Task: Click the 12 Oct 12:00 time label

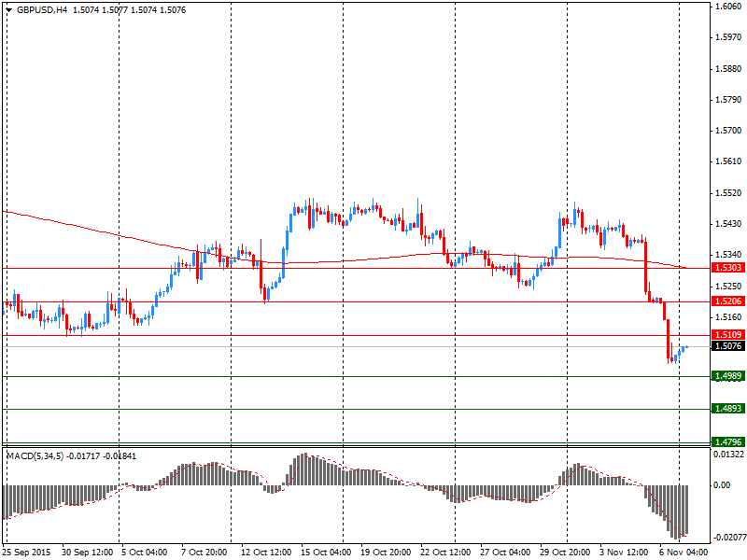Action: pos(266,553)
